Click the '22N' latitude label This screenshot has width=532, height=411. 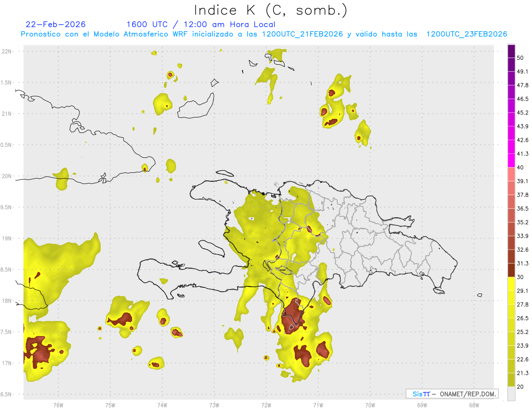pos(7,51)
